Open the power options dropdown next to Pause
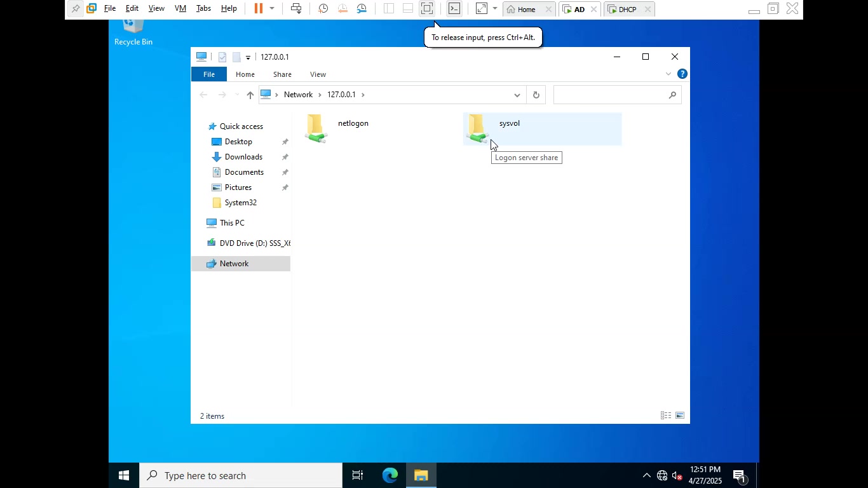 point(272,9)
